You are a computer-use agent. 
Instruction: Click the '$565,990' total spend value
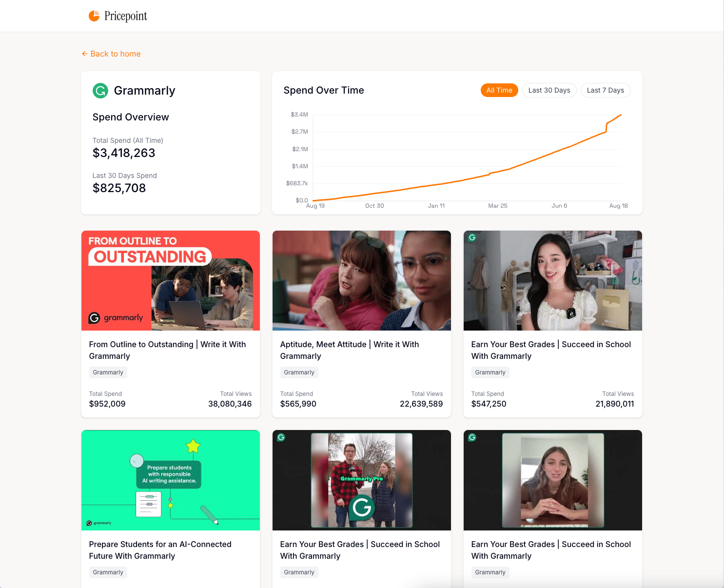[x=298, y=404]
